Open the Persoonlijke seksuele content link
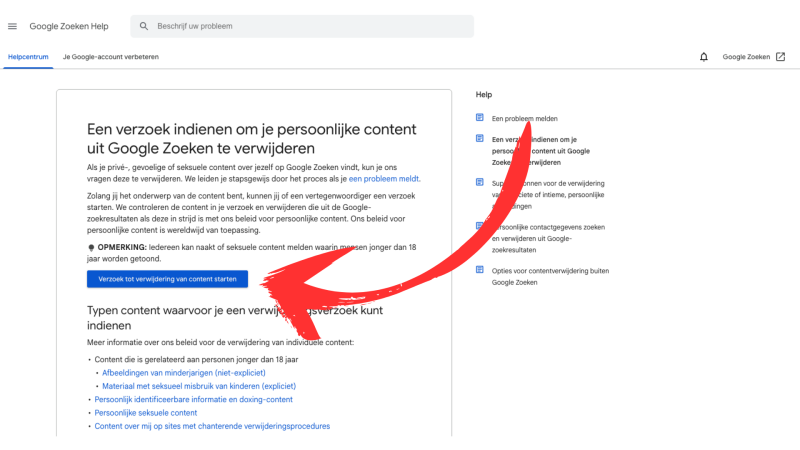Viewport: 800px width, 450px height. [146, 412]
